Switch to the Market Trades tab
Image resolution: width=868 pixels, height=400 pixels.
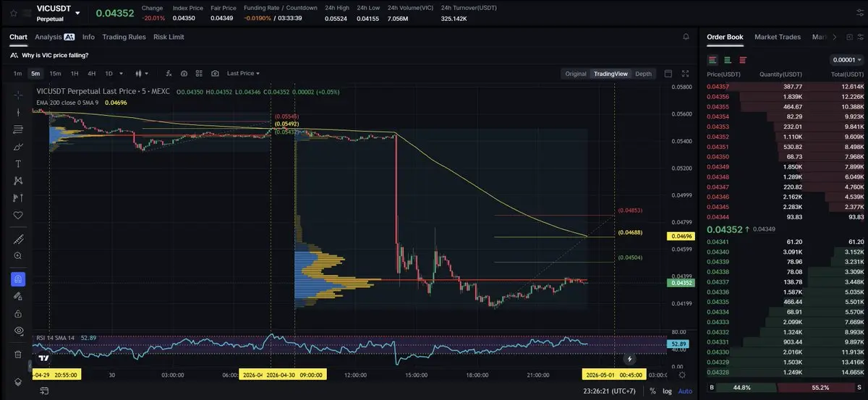778,37
